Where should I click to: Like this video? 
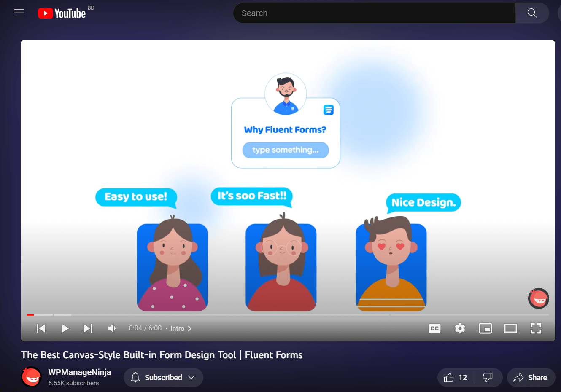click(456, 378)
